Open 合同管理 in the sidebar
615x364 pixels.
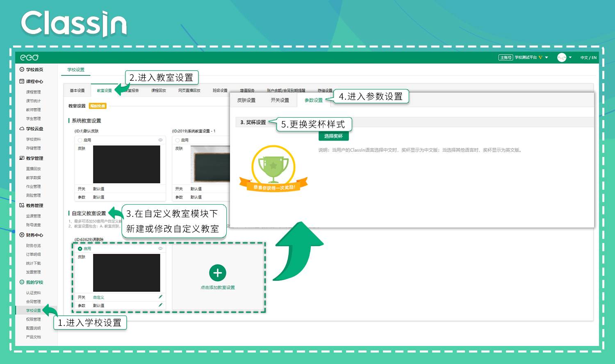pyautogui.click(x=34, y=302)
